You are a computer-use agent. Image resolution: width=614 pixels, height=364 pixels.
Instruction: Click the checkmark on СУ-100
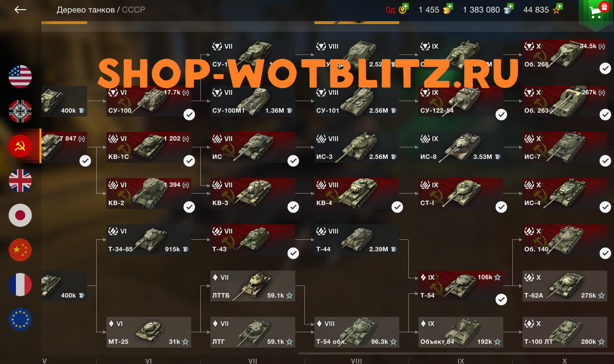(189, 115)
